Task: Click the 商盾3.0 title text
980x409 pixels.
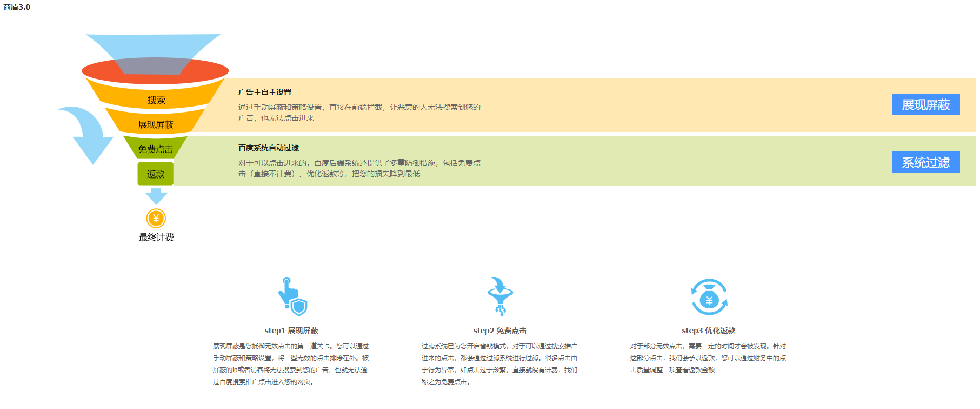Action: [17, 7]
